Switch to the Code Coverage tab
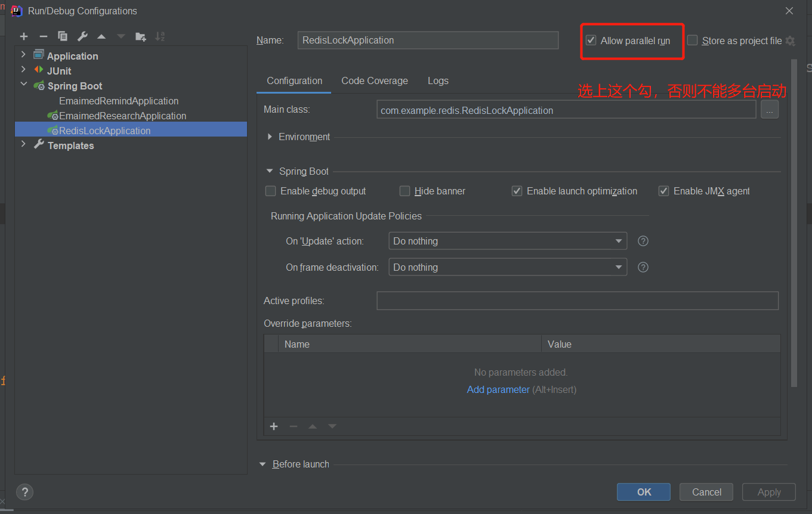The image size is (812, 514). coord(375,80)
